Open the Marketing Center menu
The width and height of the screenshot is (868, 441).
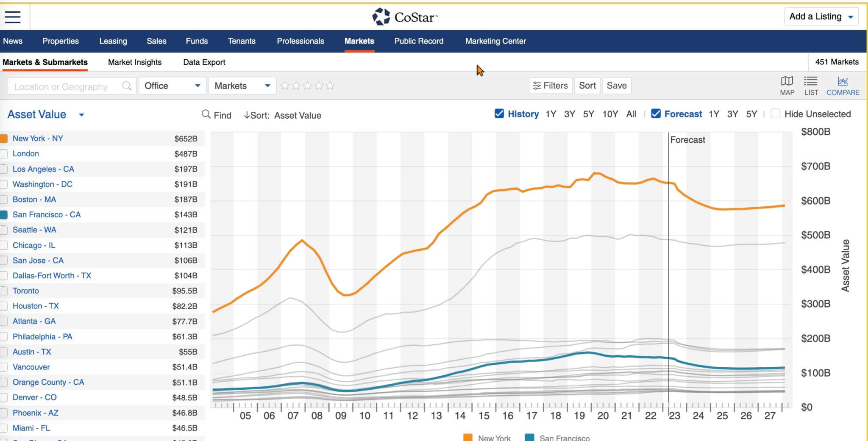495,41
